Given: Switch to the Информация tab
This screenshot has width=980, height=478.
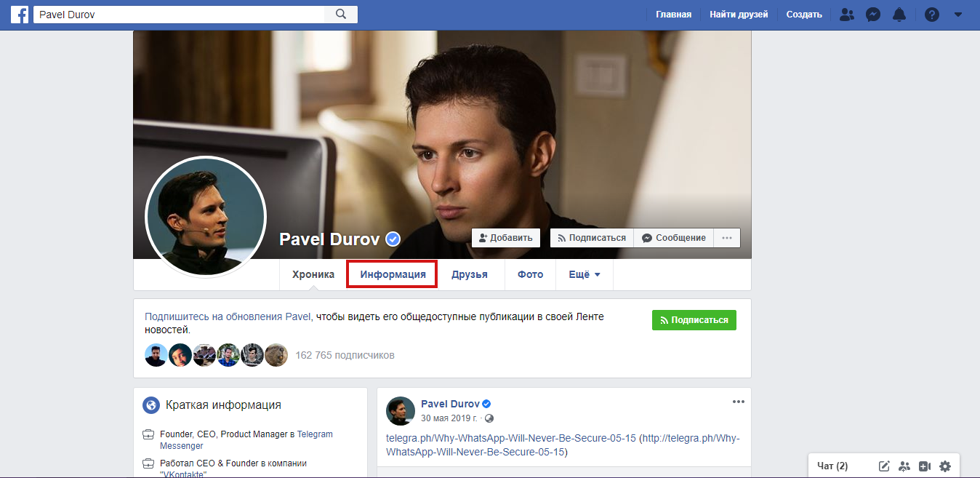Looking at the screenshot, I should click(393, 275).
